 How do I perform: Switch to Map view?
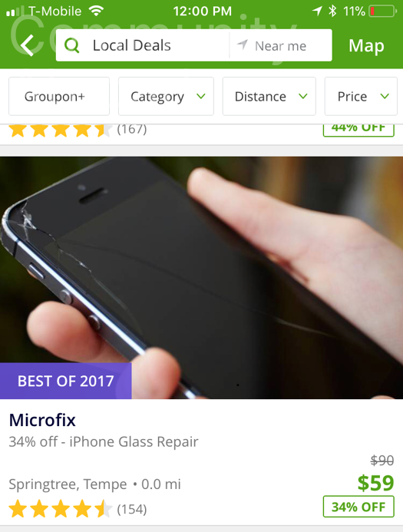coord(366,45)
